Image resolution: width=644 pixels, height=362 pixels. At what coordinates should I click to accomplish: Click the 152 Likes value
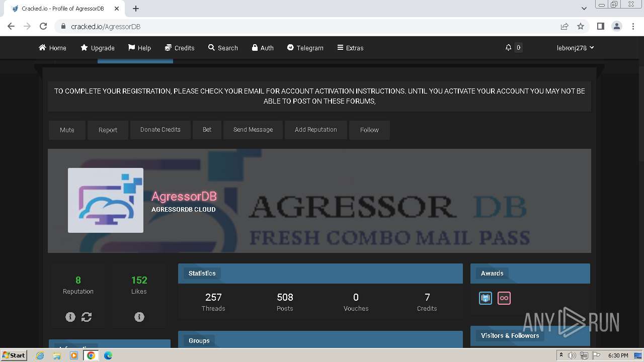[139, 280]
